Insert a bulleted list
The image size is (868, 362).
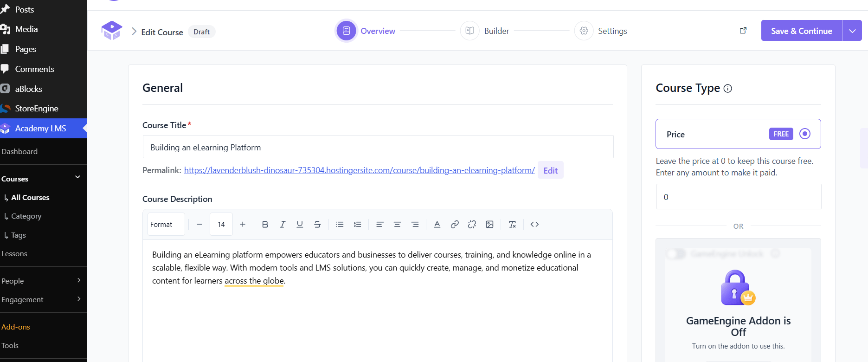point(340,224)
